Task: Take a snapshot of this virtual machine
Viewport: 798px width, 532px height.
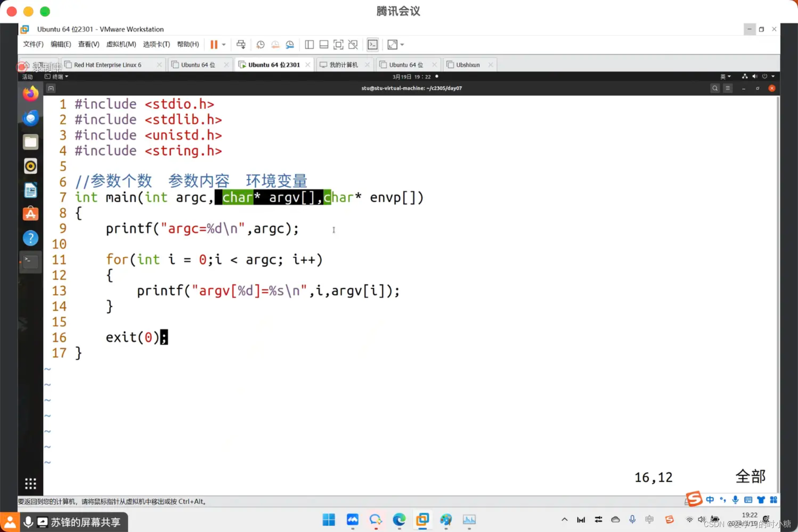Action: (260, 44)
